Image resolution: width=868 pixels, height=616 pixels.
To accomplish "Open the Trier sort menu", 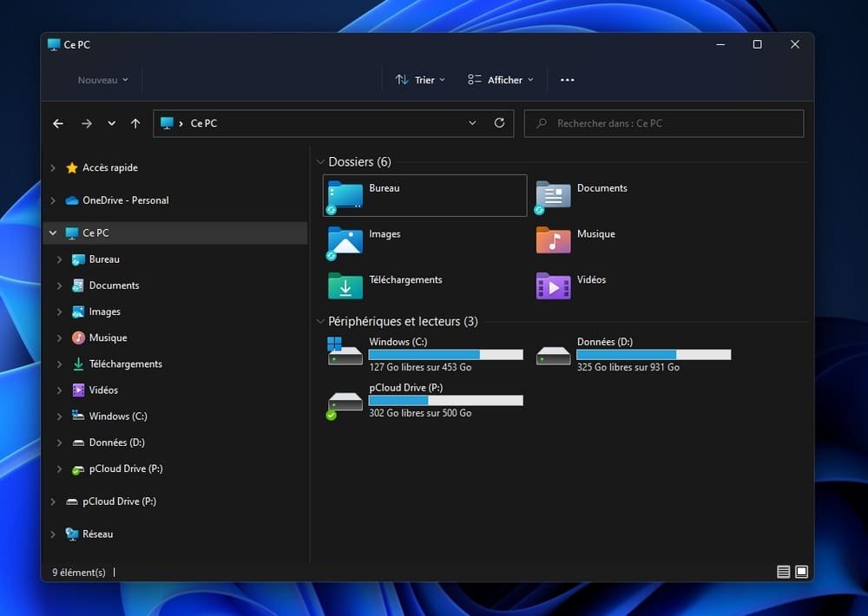I will [420, 80].
